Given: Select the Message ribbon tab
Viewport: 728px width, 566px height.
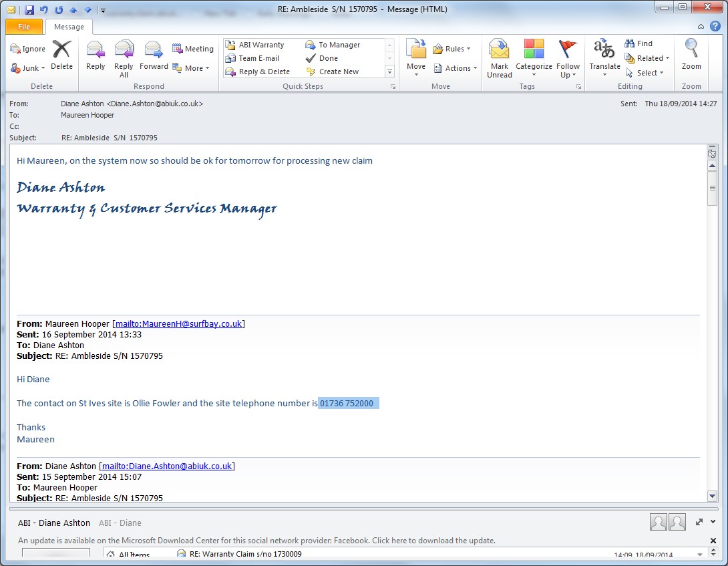Looking at the screenshot, I should click(x=69, y=27).
